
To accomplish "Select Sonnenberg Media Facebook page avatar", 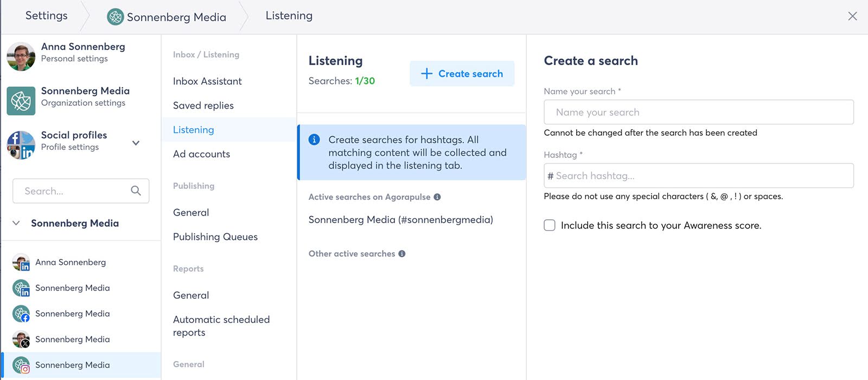I will [21, 314].
